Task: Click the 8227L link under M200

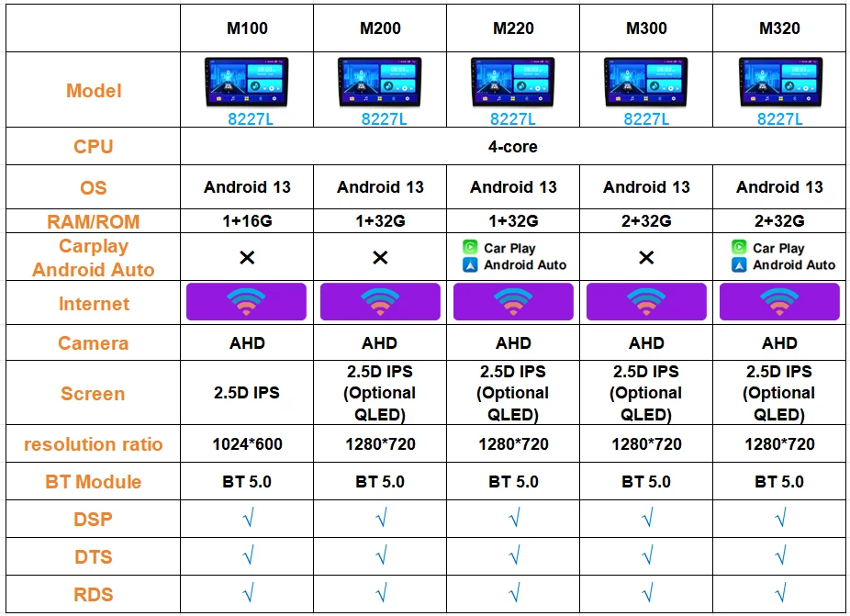Action: tap(380, 119)
